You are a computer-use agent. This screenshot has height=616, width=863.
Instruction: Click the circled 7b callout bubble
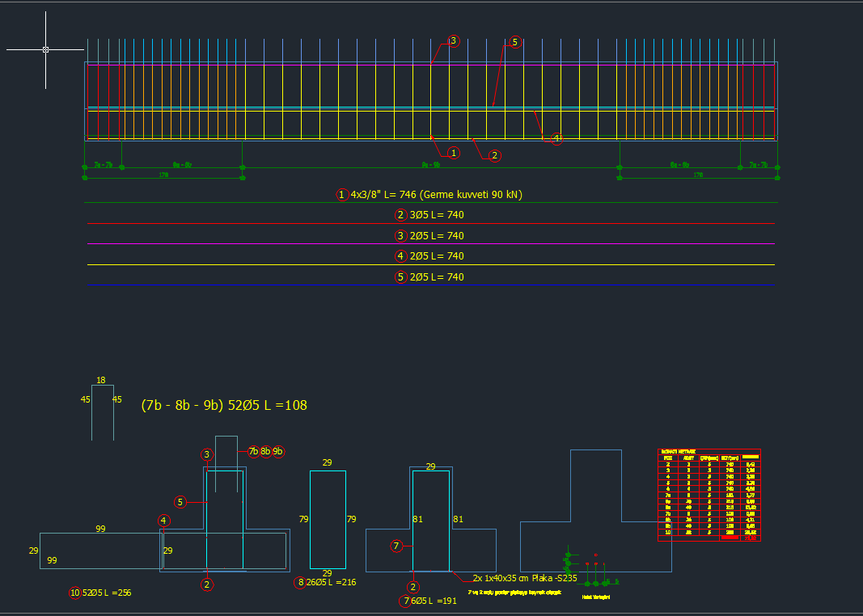[x=254, y=451]
